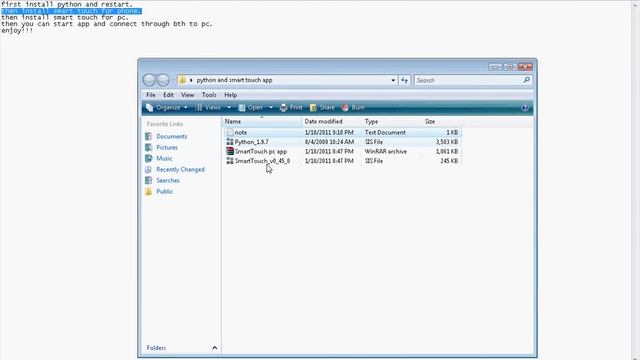Viewport: 640px width, 360px height.
Task: Click the blue help question-mark icon
Action: click(525, 108)
